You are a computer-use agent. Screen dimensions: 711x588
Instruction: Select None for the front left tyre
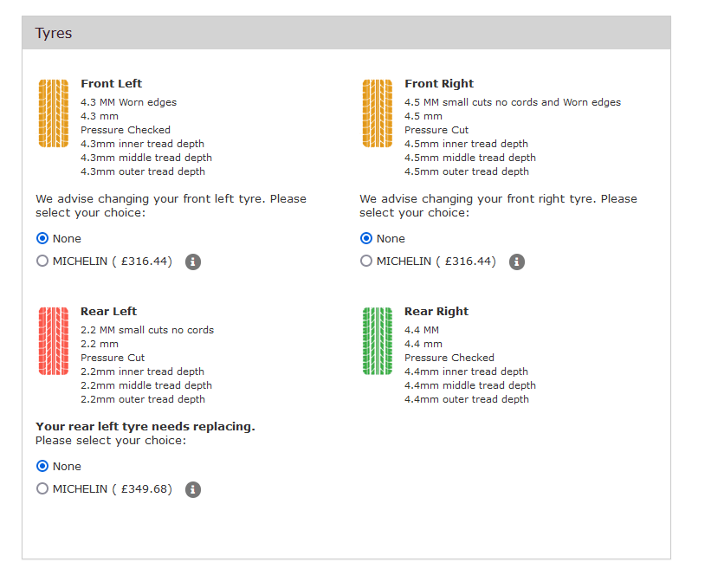tap(42, 238)
